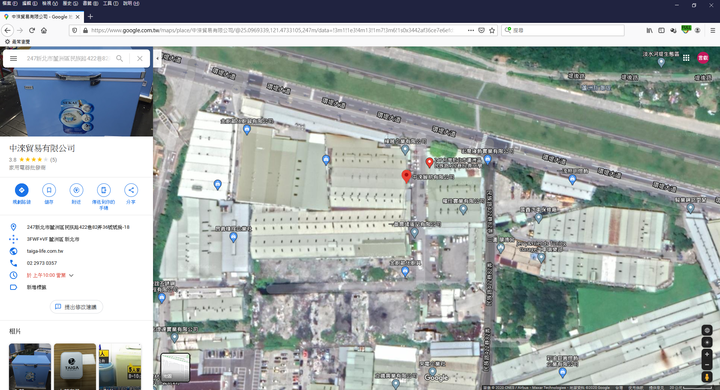The width and height of the screenshot is (720, 390).
Task: Open the Help menu in menu bar
Action: point(130,3)
